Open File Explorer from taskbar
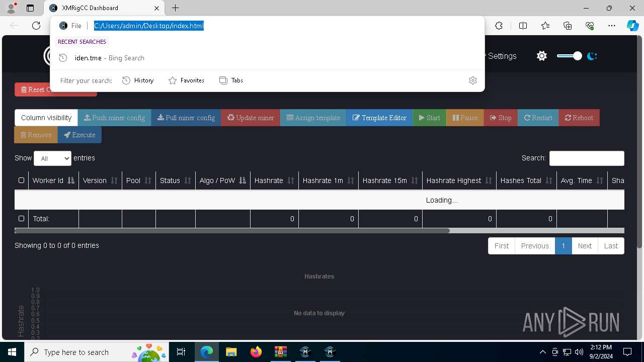The height and width of the screenshot is (362, 644). 231,352
